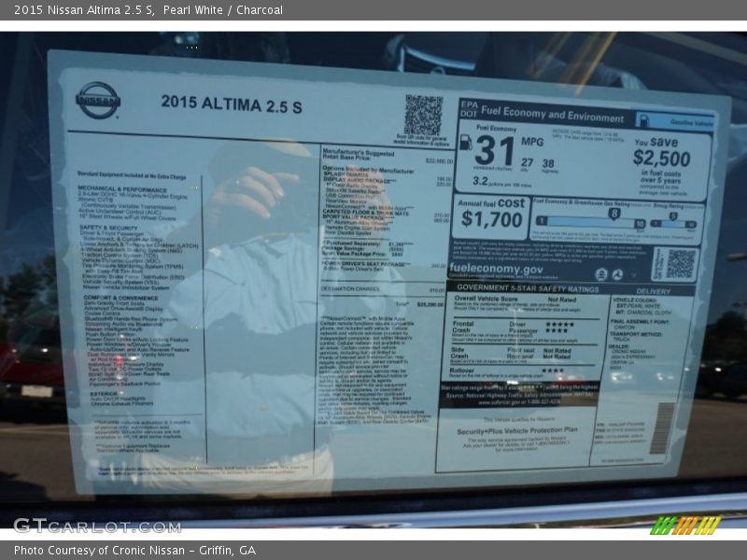The height and width of the screenshot is (560, 747).
Task: Click 'DESTINATION CHARGES' line
Action: point(350,288)
